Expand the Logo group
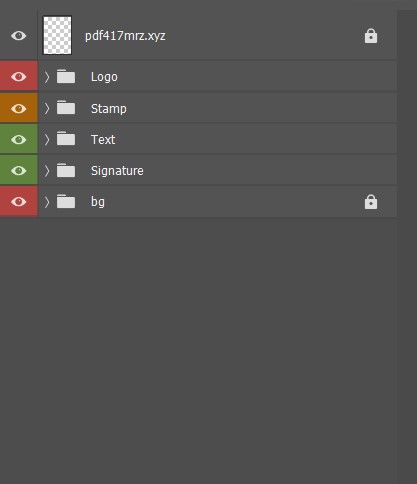 coord(47,77)
